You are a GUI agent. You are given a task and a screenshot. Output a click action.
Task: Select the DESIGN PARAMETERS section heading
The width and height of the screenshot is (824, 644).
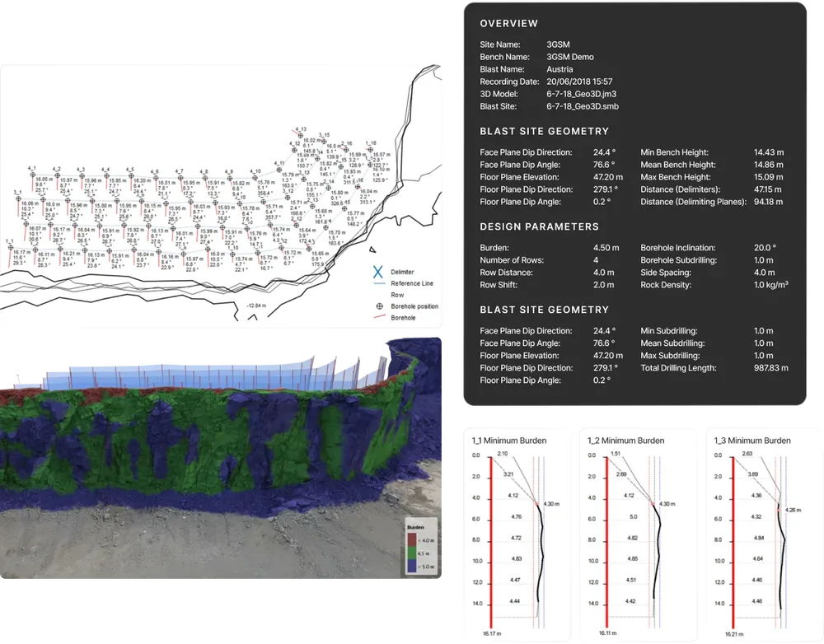point(539,227)
